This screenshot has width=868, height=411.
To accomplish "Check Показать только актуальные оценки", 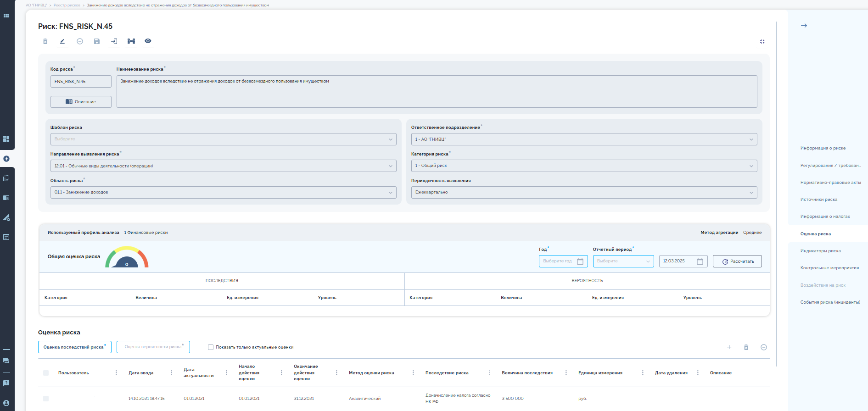I will pyautogui.click(x=211, y=347).
